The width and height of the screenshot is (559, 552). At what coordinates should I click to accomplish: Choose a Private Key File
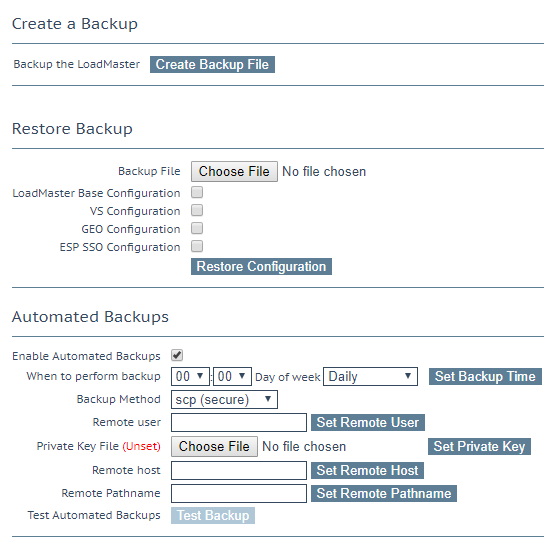[214, 446]
